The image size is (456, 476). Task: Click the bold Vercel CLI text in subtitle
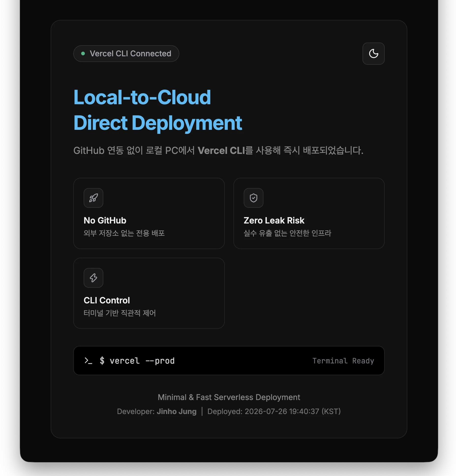point(221,150)
